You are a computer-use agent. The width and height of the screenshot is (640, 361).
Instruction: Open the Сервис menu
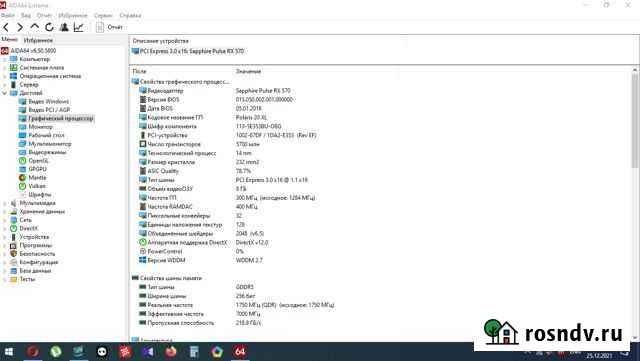pos(103,16)
